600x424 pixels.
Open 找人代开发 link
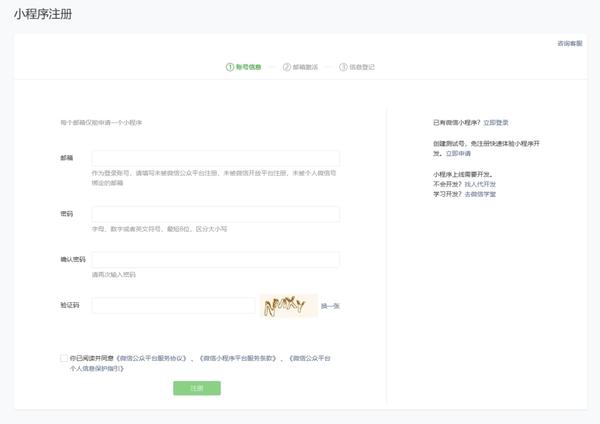coord(480,185)
